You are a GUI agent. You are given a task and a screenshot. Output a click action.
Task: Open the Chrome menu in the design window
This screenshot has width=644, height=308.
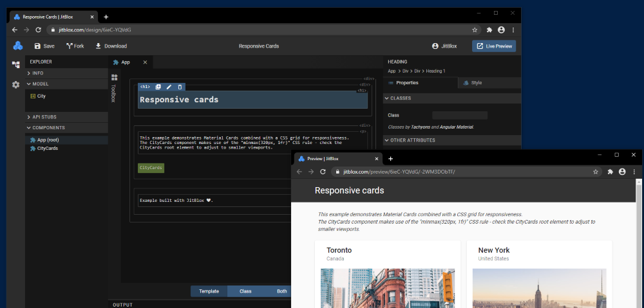point(513,30)
